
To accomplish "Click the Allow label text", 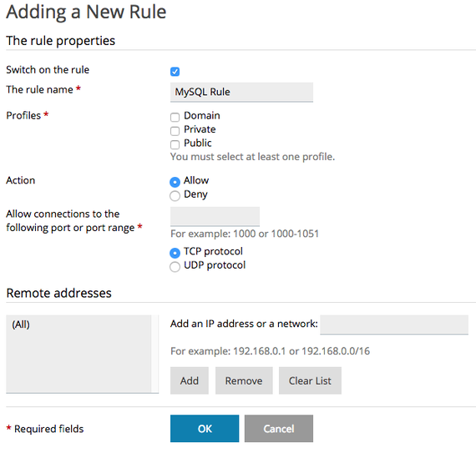I will pyautogui.click(x=196, y=180).
